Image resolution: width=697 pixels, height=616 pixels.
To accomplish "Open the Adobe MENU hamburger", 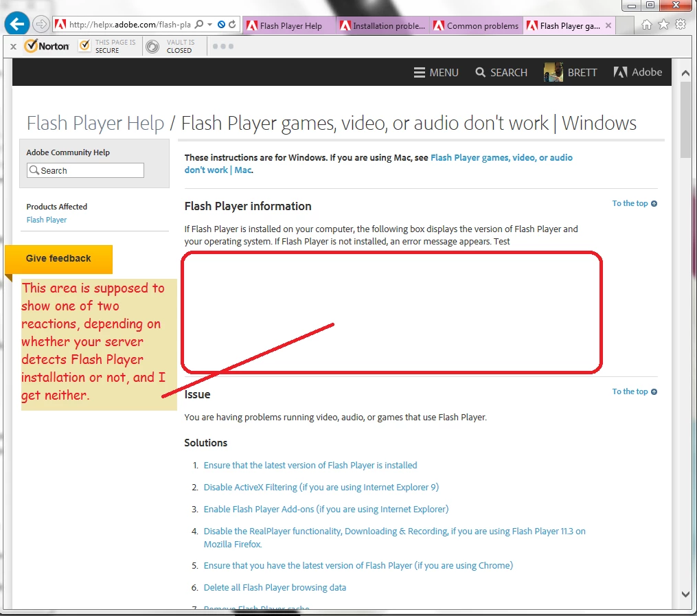I will [x=436, y=72].
